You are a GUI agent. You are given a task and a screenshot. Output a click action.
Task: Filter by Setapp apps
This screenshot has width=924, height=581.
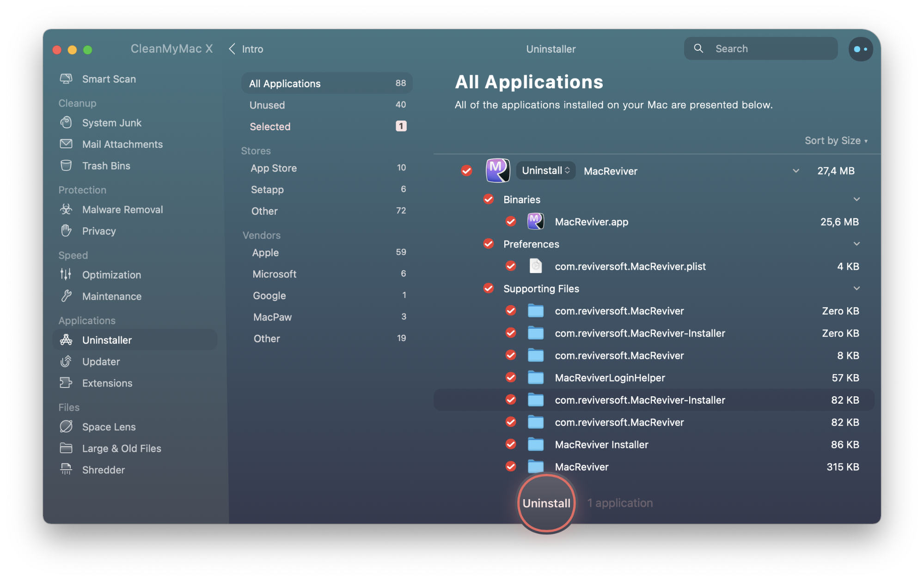pyautogui.click(x=327, y=189)
